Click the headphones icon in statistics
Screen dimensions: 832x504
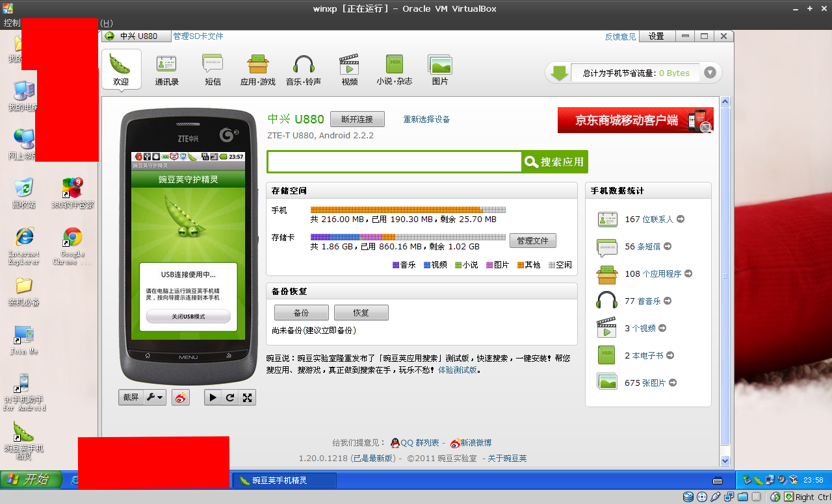click(x=607, y=301)
